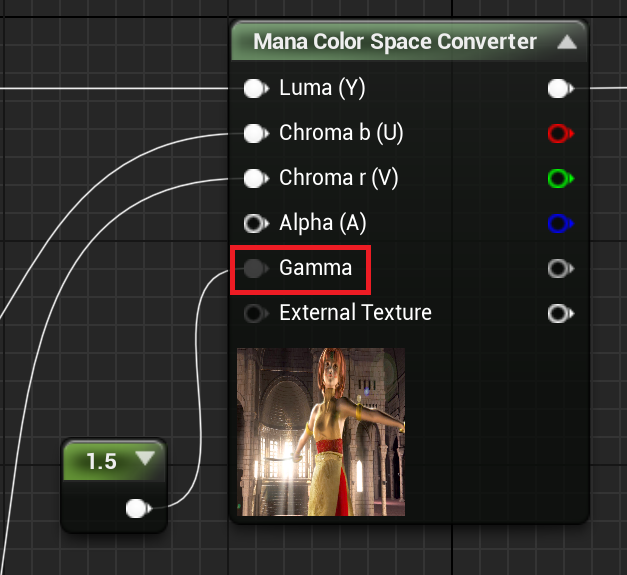Click the gray output pin beside Gamma
The image size is (627, 575).
(561, 268)
